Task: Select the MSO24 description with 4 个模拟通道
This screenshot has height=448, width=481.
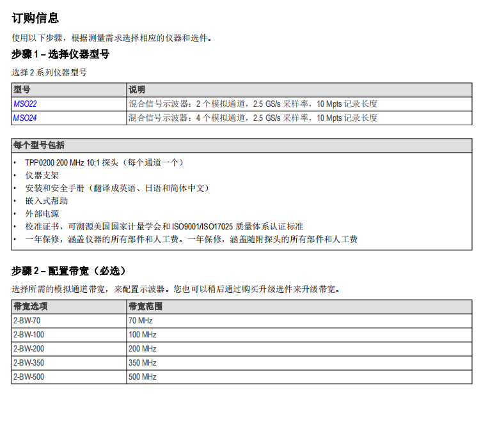Action: tap(253, 118)
